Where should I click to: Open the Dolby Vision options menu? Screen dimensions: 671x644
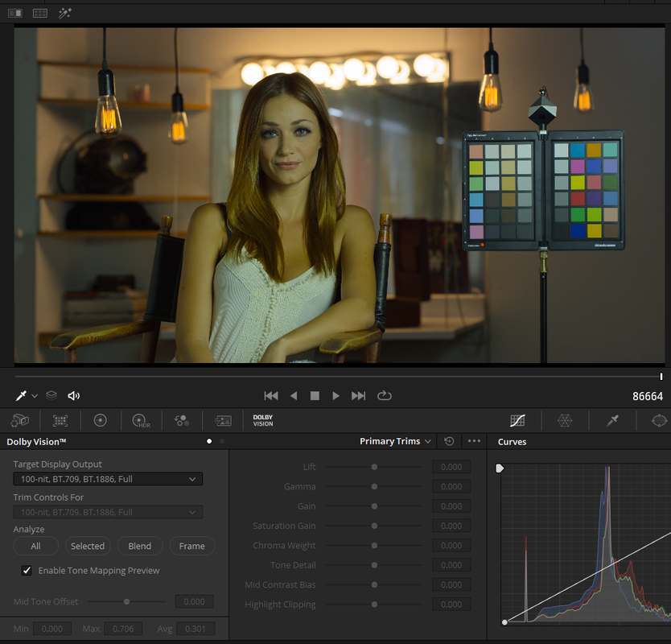pos(474,441)
